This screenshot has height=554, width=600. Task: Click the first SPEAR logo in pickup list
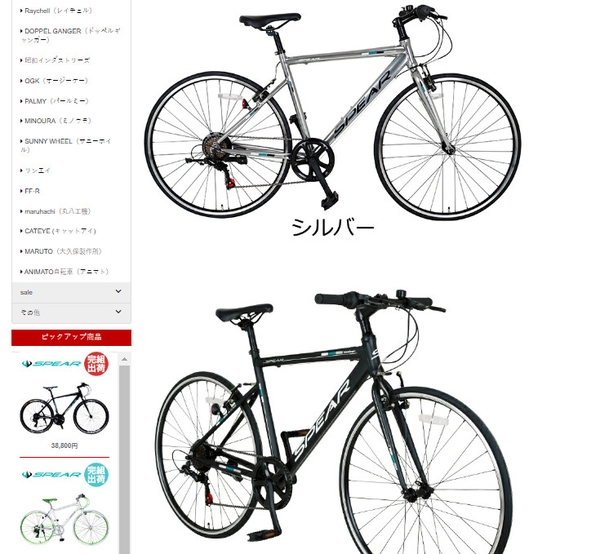[x=51, y=363]
